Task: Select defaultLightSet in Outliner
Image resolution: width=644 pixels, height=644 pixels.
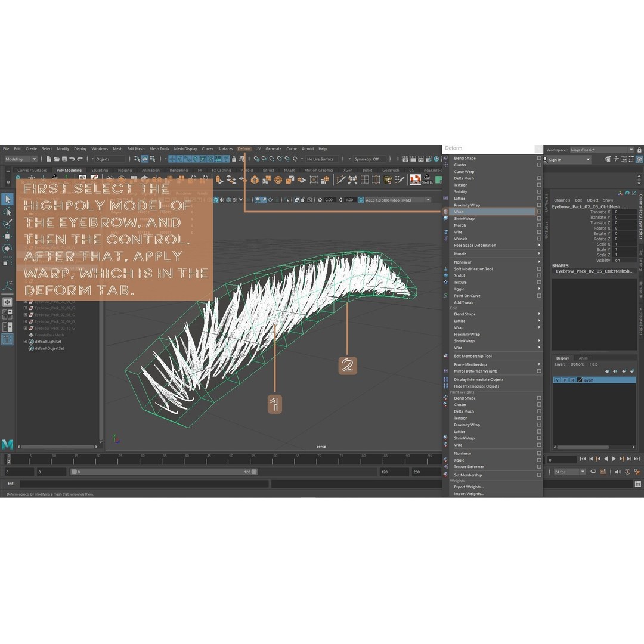Action: coord(48,342)
